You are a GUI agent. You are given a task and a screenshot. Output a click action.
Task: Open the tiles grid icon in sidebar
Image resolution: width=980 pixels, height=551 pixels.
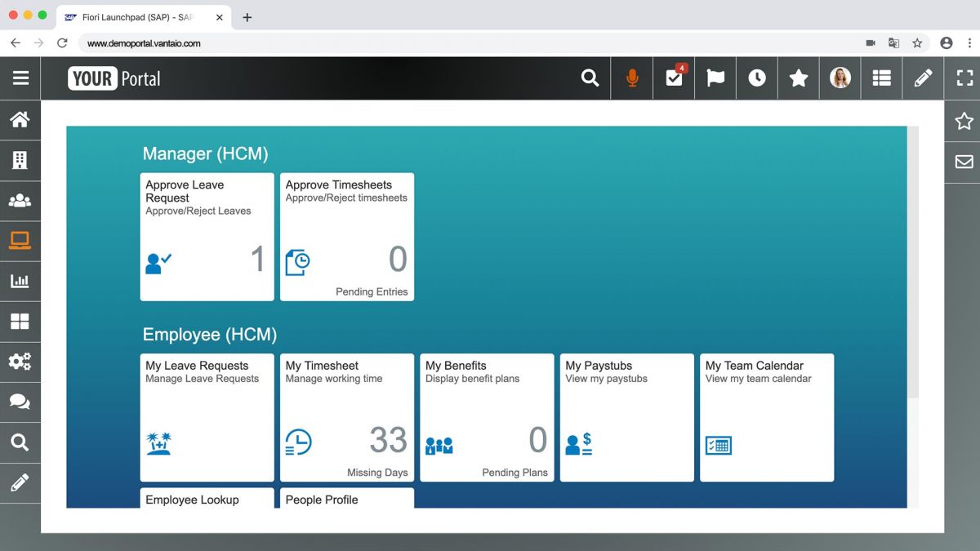pyautogui.click(x=20, y=322)
